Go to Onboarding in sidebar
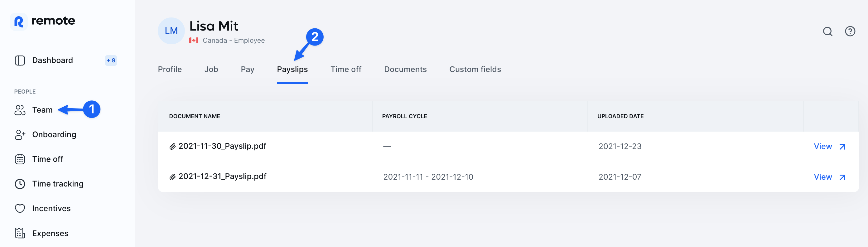 coord(54,134)
